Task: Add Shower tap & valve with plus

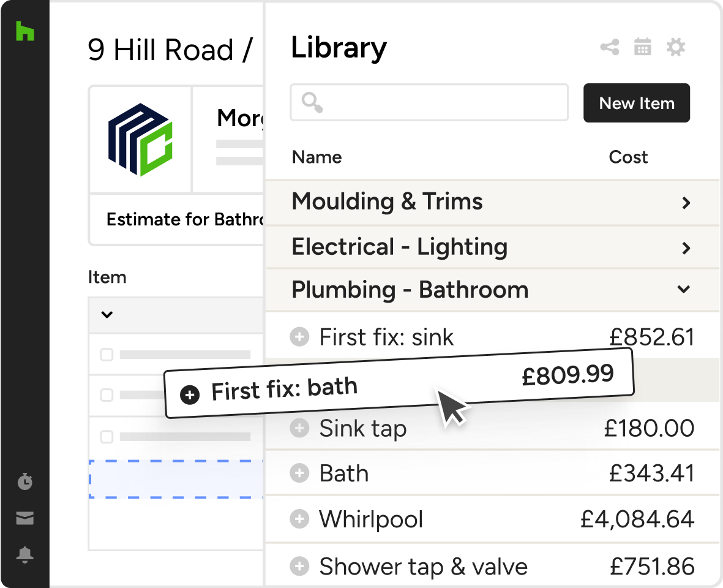Action: click(x=299, y=565)
